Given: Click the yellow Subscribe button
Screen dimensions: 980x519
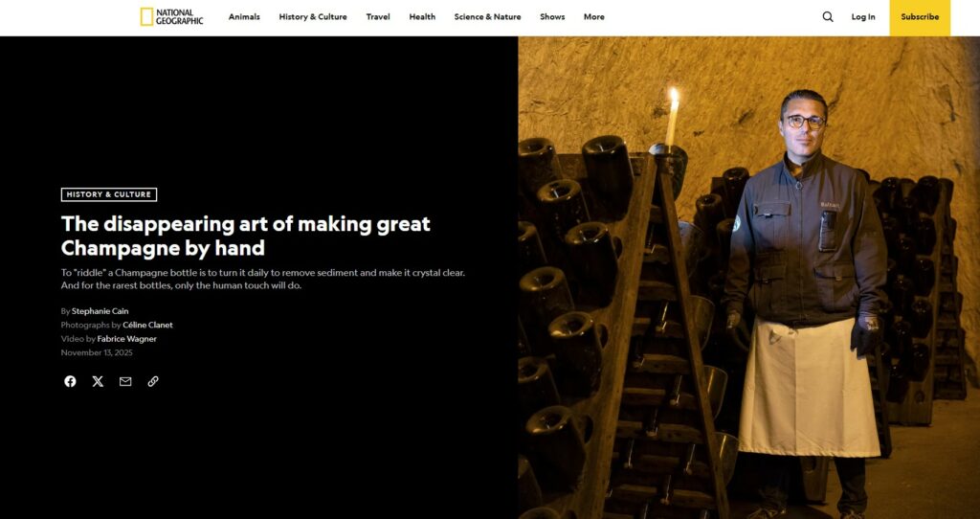Looking at the screenshot, I should click(920, 17).
